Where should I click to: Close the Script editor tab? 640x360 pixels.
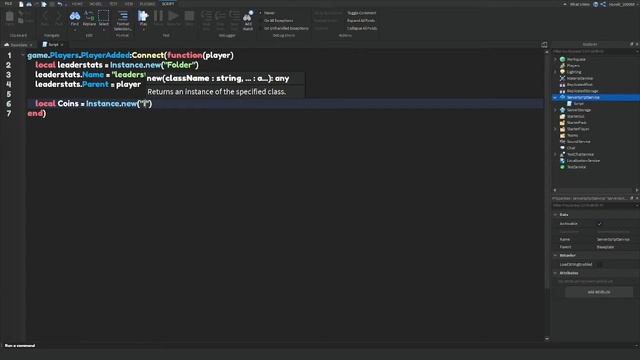(62, 44)
